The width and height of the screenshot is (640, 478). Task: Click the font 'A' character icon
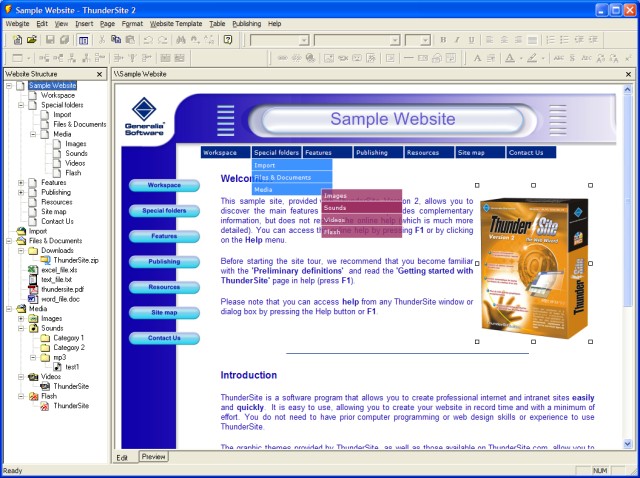(x=477, y=58)
